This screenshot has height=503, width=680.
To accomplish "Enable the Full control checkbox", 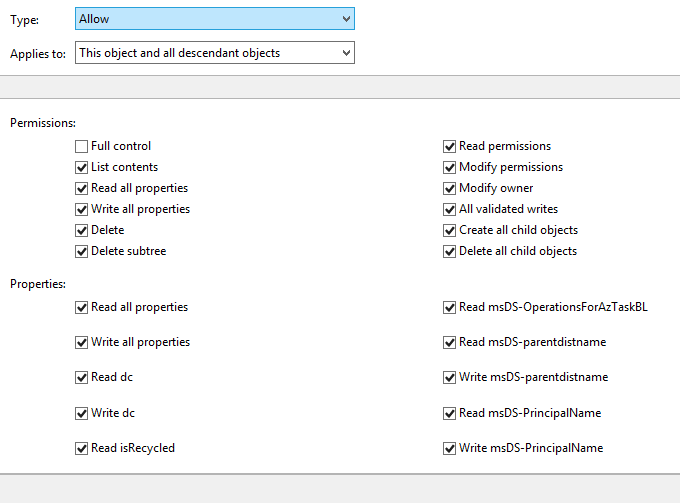I will [x=82, y=146].
